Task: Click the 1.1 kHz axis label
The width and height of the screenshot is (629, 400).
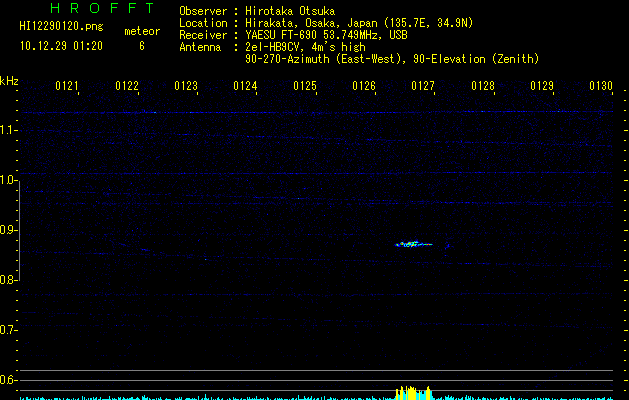Action: (x=8, y=130)
